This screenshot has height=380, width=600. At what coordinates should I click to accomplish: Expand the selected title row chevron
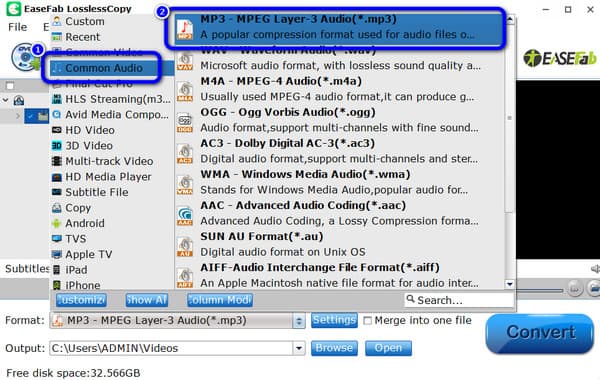[x=18, y=116]
